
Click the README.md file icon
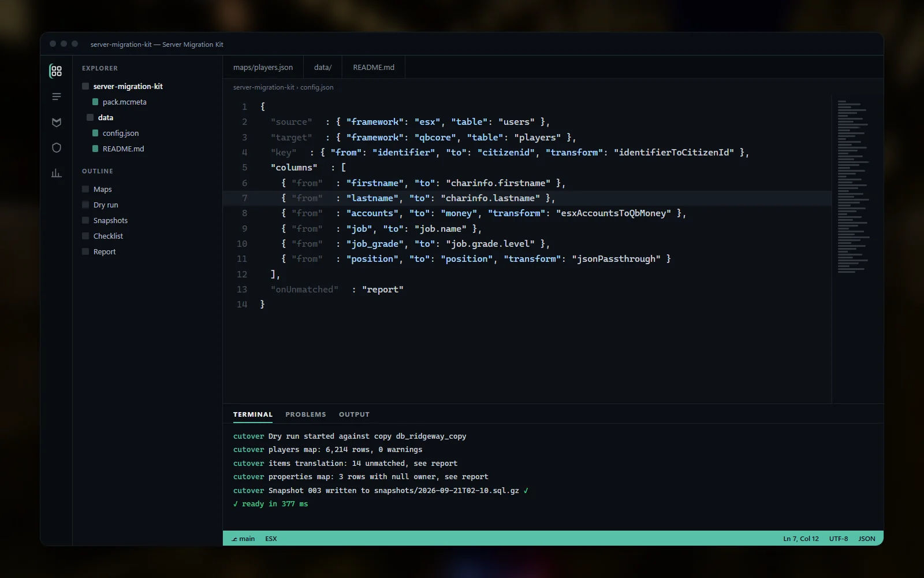click(x=95, y=149)
